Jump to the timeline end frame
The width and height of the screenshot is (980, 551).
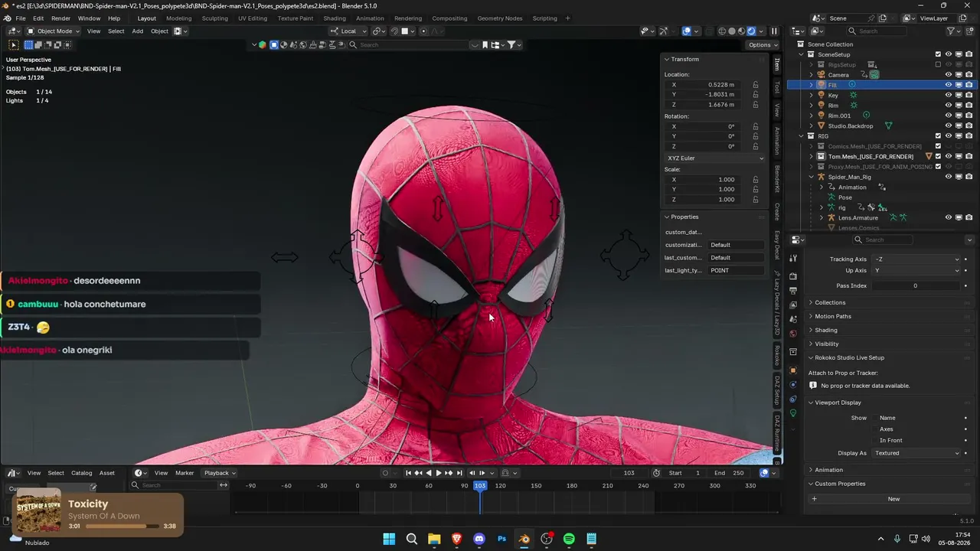click(459, 473)
